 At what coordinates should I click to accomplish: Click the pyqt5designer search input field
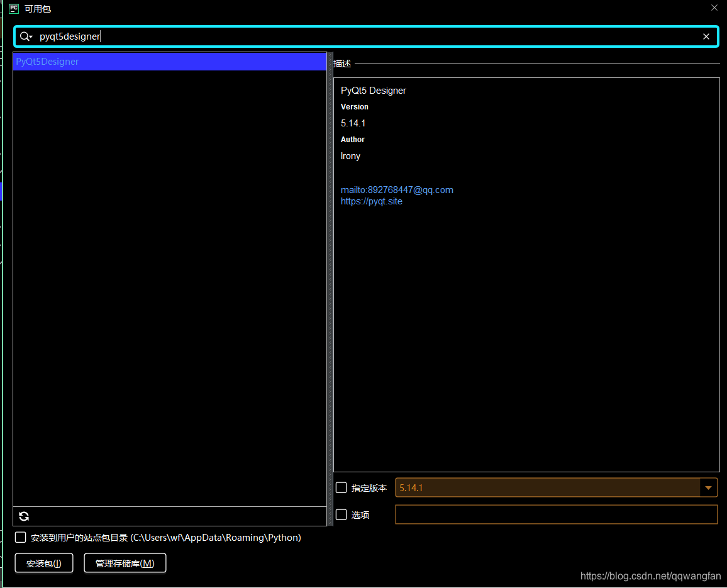tap(252, 36)
